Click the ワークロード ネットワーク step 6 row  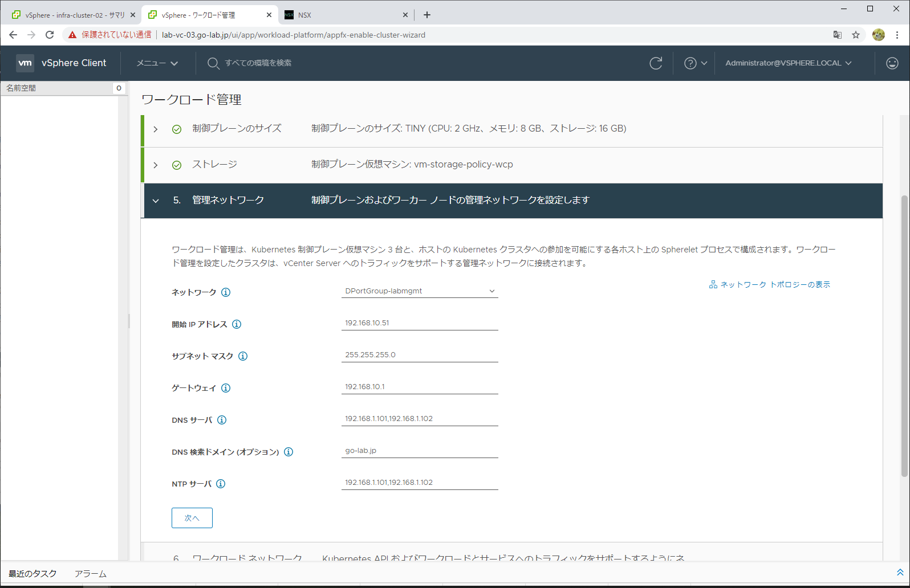click(511, 552)
